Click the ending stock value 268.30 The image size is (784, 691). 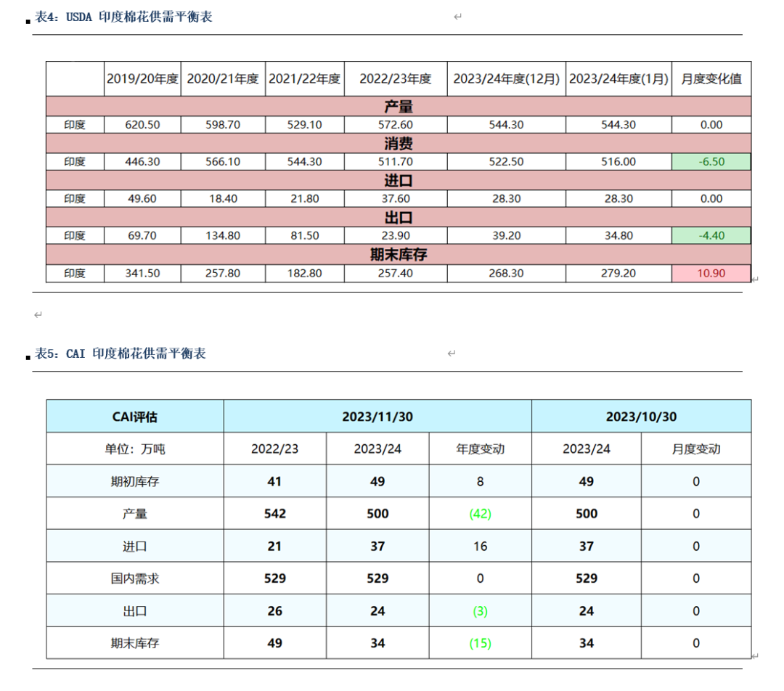coord(507,274)
